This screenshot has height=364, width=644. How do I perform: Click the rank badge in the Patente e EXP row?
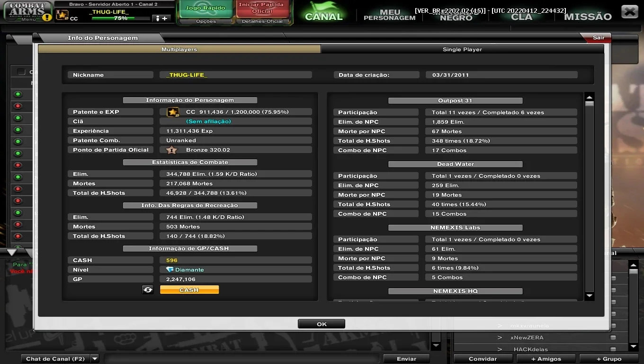(173, 112)
